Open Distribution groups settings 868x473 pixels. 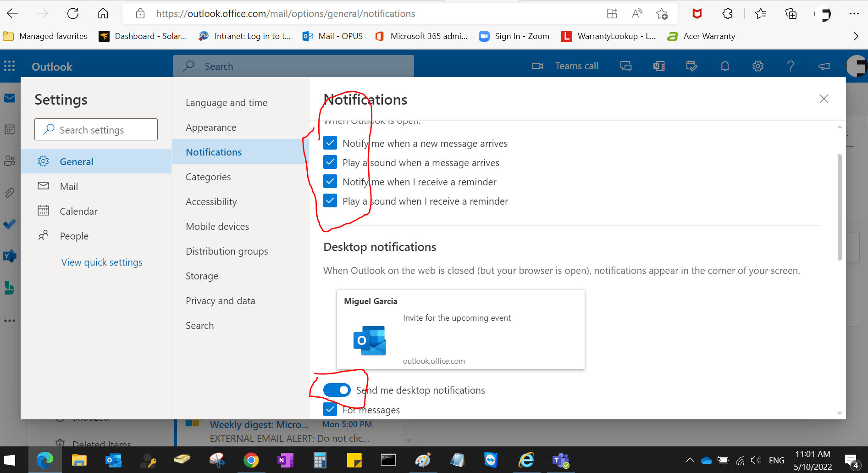tap(241, 251)
